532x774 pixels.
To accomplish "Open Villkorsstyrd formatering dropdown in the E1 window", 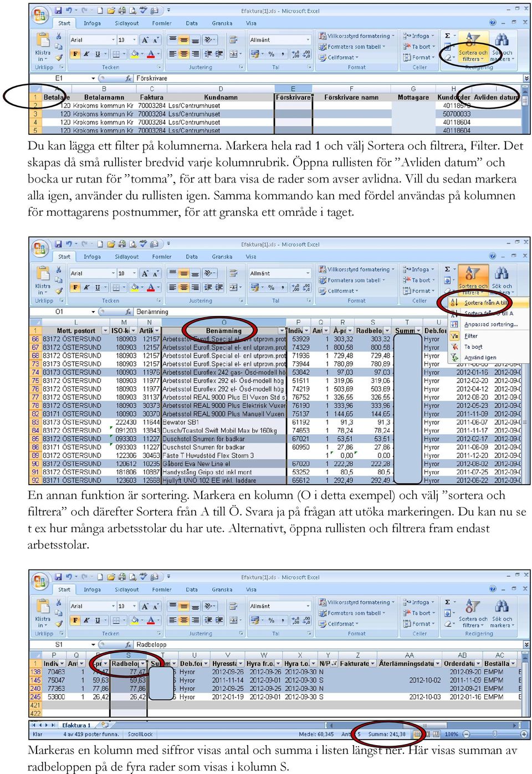I will tap(357, 36).
